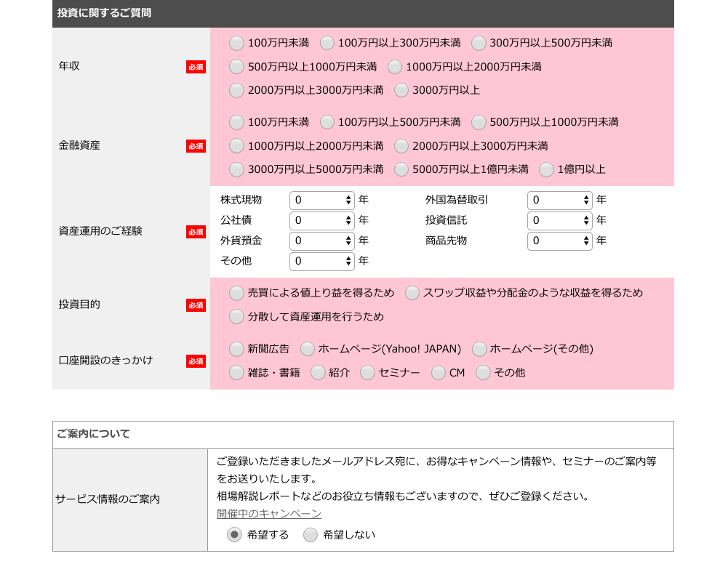Choose annual income 1000万円以上2000万円未満

[x=395, y=67]
